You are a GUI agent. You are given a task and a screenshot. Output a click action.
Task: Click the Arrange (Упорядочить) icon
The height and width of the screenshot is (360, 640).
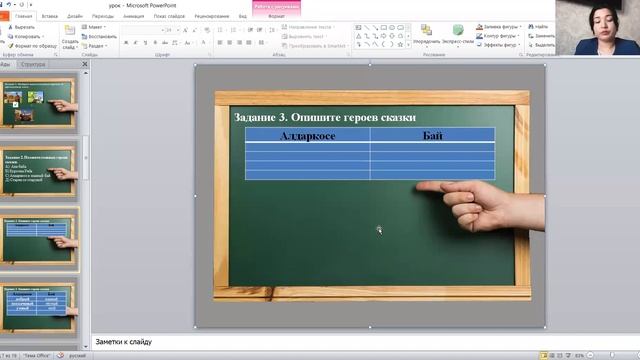click(427, 31)
